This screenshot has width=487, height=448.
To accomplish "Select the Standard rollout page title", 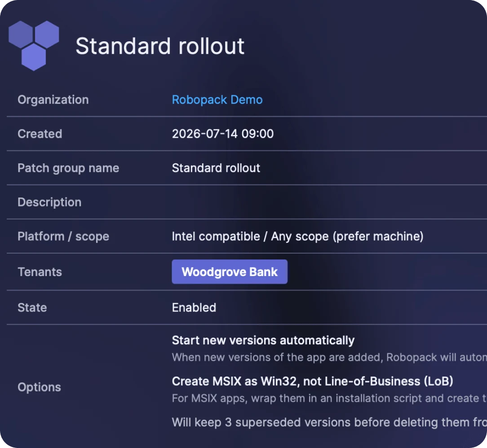I will coord(160,46).
